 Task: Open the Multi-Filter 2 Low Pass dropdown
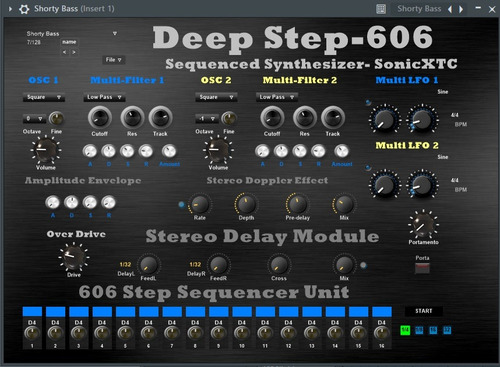point(277,97)
